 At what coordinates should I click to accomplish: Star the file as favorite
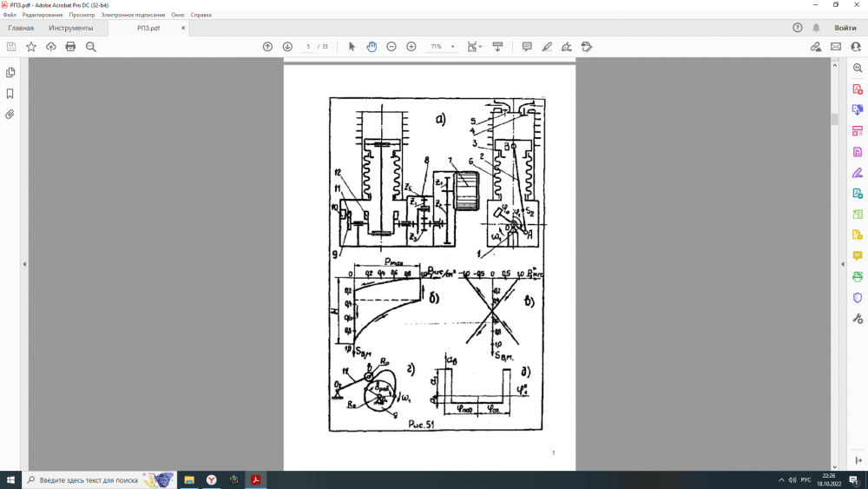(31, 46)
